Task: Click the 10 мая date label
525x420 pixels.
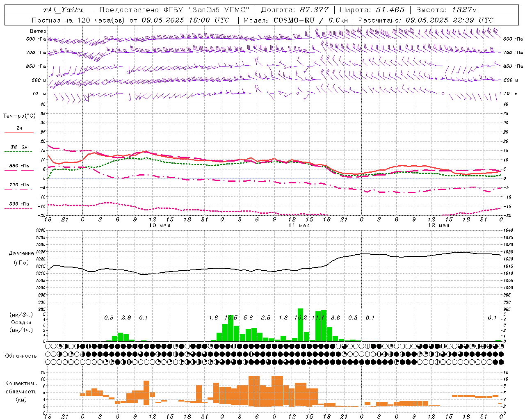Action: (160, 226)
